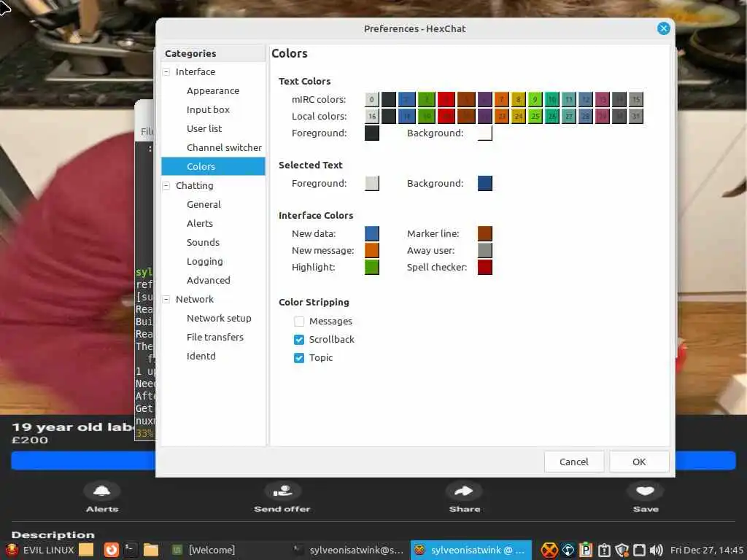
Task: Click mIRC color swatch 0
Action: (x=372, y=99)
